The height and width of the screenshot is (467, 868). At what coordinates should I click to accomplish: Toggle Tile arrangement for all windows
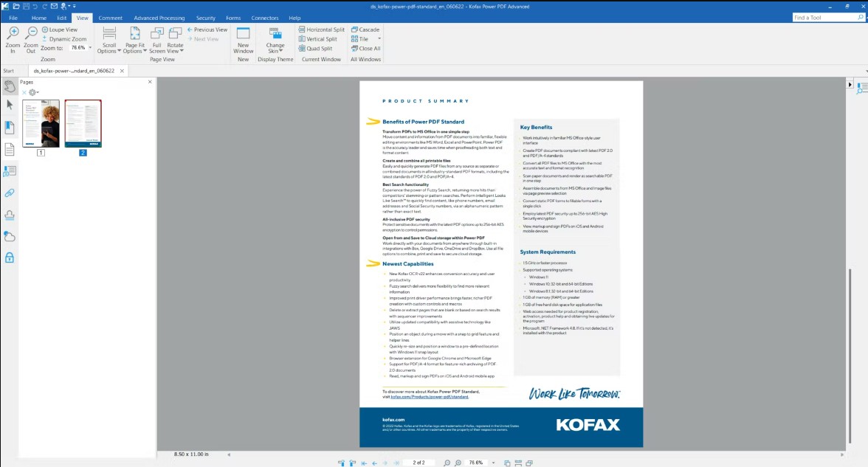360,38
